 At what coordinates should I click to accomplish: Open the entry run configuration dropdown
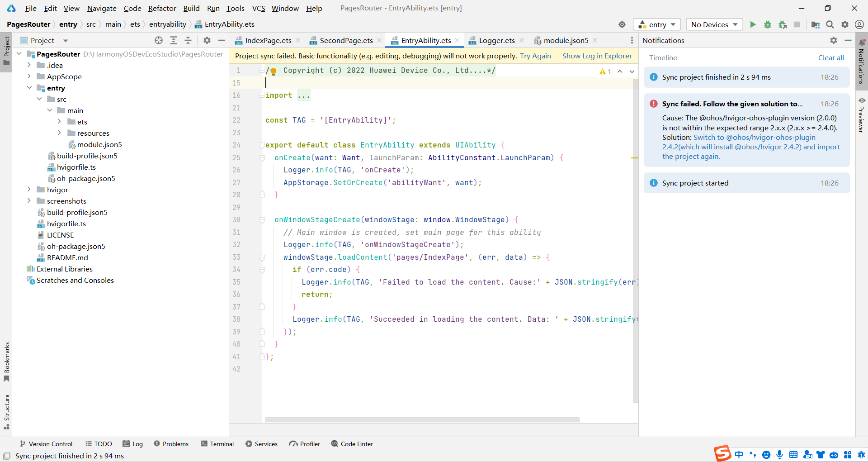[x=657, y=24]
